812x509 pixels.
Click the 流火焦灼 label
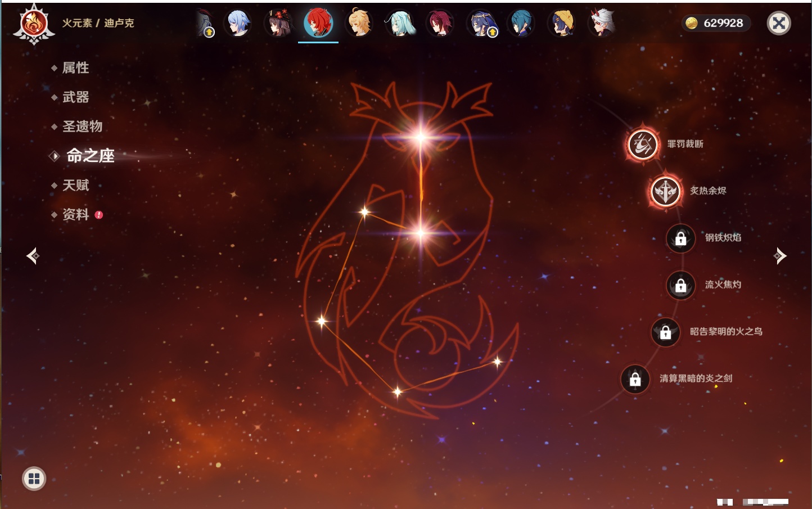coord(723,285)
